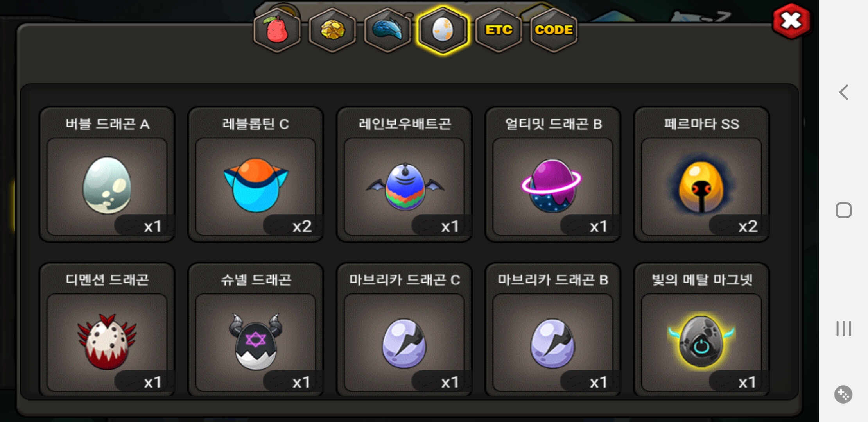Tap the Android back arrow
This screenshot has width=868, height=422.
tap(844, 92)
